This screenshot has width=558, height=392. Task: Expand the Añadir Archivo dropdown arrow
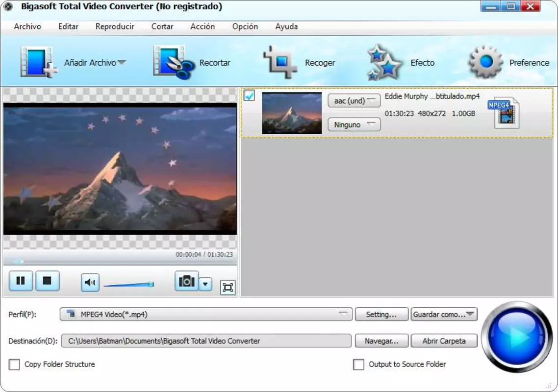click(x=122, y=62)
